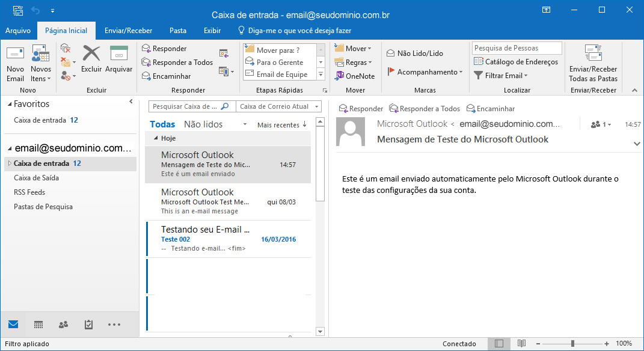
Task: Click the Pesquisa de Pessoas field
Action: point(517,48)
